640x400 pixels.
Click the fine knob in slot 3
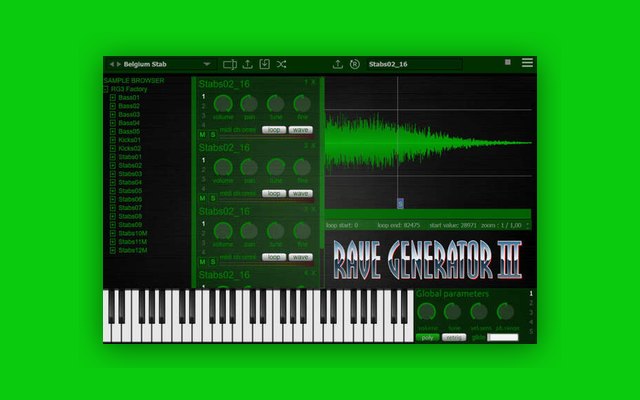pyautogui.click(x=302, y=231)
